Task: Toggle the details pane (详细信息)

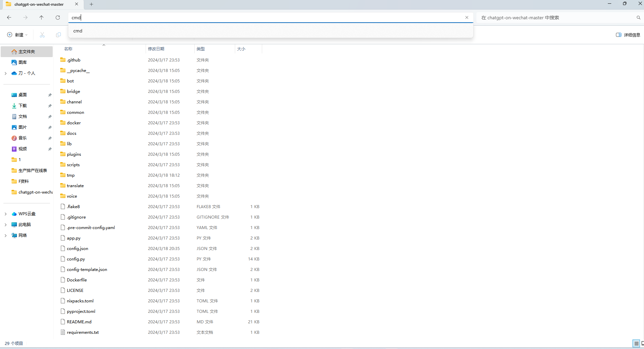Action: click(x=628, y=35)
